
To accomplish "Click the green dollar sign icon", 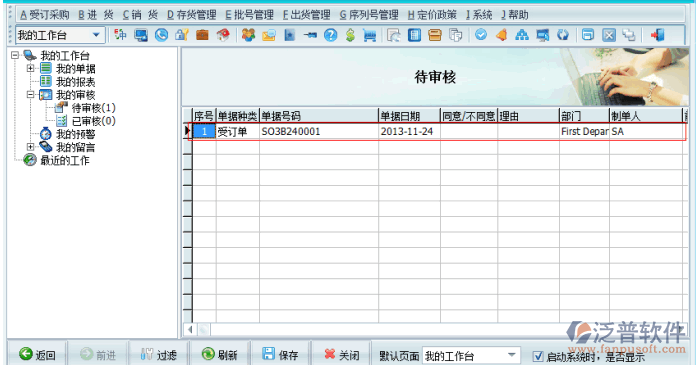I will click(x=350, y=35).
